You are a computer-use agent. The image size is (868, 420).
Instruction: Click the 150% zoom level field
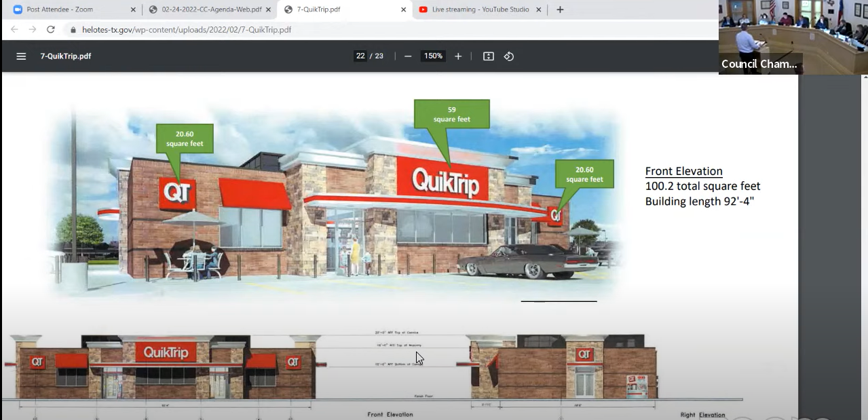point(433,56)
